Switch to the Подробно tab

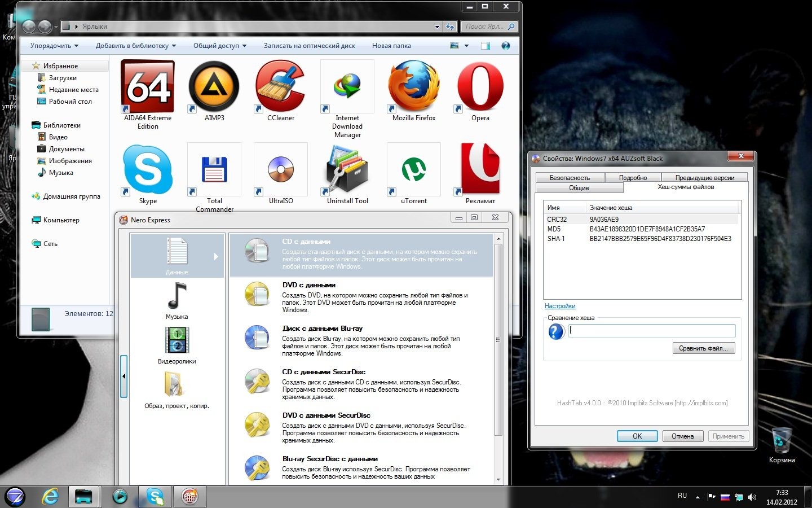[x=633, y=177]
